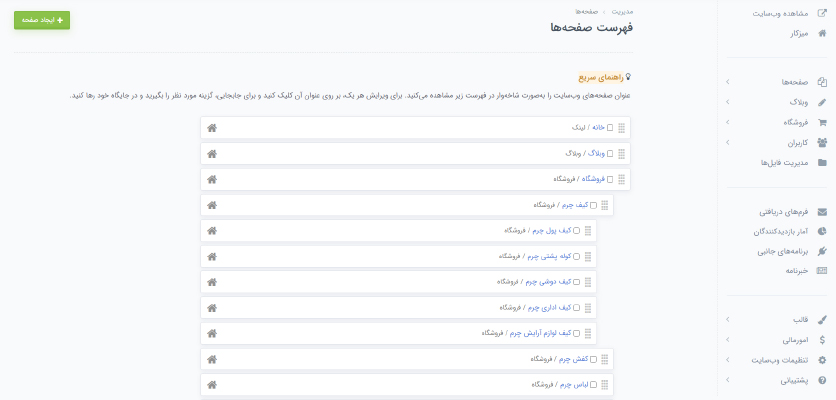This screenshot has height=400, width=836.
Task: Tick the checkbox for the خانه page
Action: [x=610, y=128]
